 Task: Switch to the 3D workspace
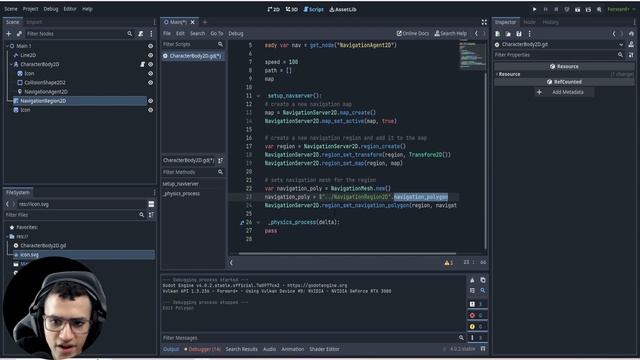click(291, 9)
